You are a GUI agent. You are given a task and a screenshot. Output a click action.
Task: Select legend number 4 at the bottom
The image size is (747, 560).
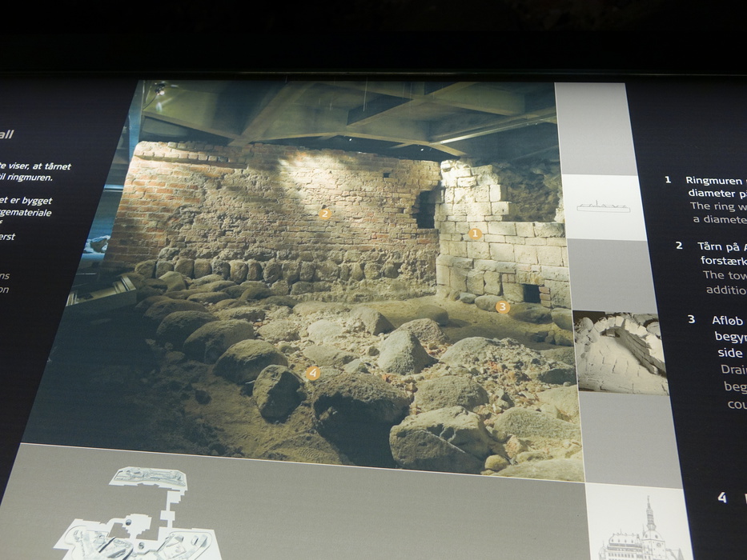pos(722,498)
